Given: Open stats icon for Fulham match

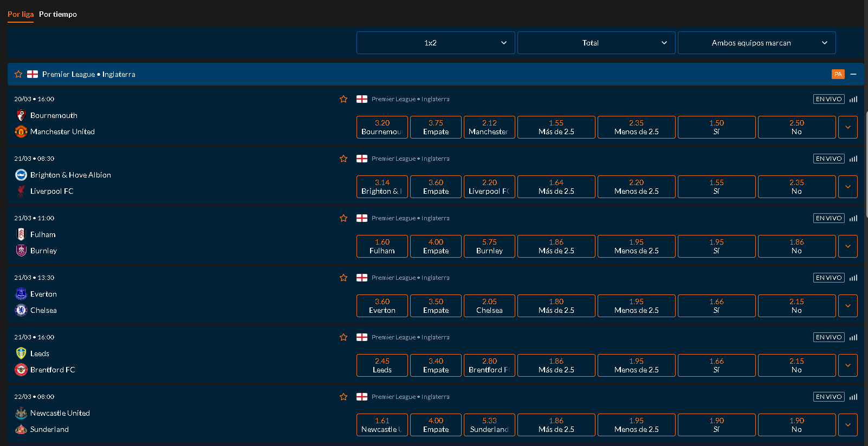Looking at the screenshot, I should pos(853,218).
